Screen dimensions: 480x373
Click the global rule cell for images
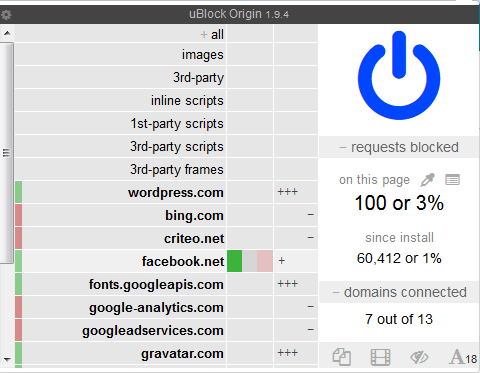(250, 54)
